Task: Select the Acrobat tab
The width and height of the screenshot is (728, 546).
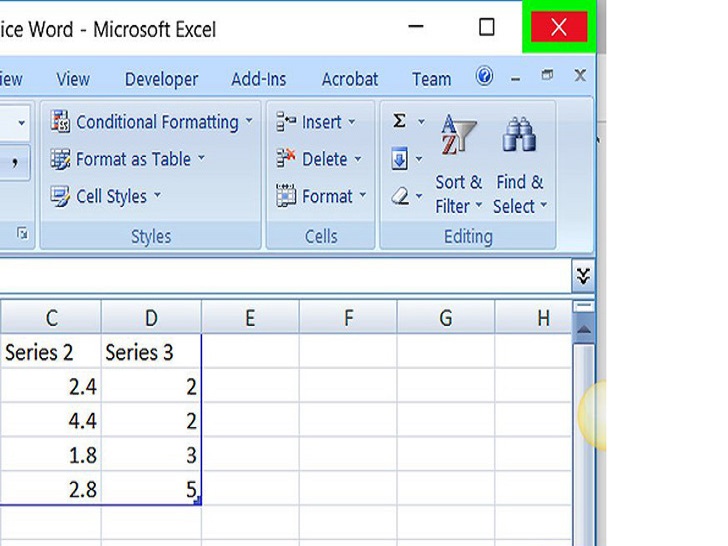Action: point(350,79)
